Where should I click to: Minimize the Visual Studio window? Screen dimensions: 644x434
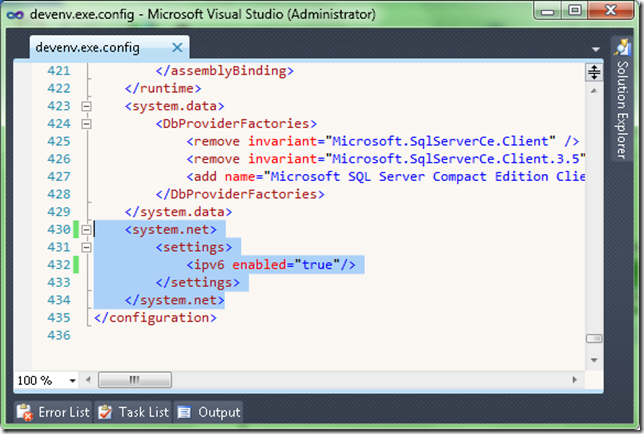[x=547, y=11]
